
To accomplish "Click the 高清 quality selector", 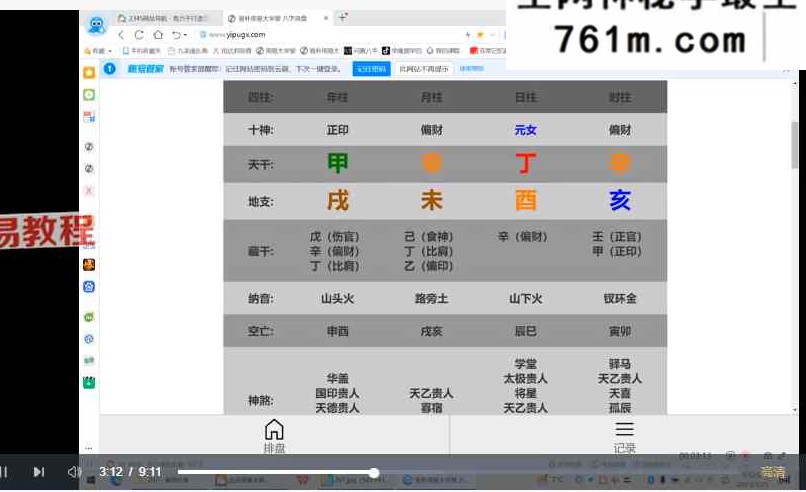I will 773,472.
